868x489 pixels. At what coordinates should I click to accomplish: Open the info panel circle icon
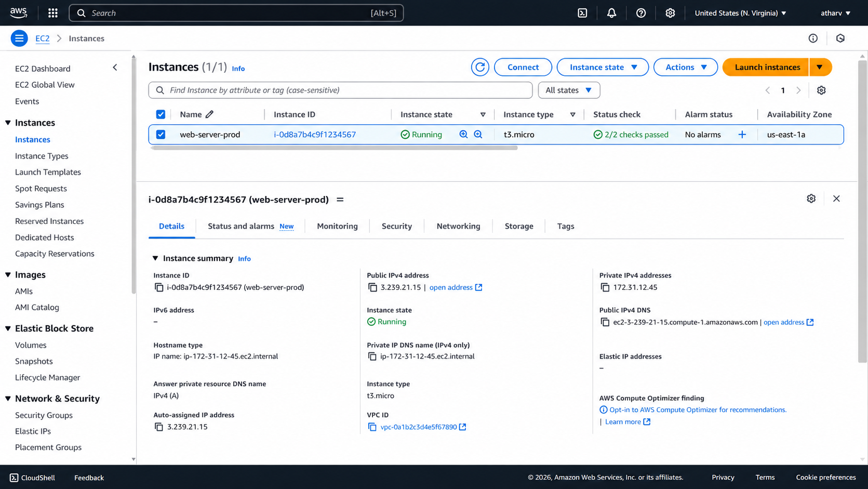(x=813, y=38)
